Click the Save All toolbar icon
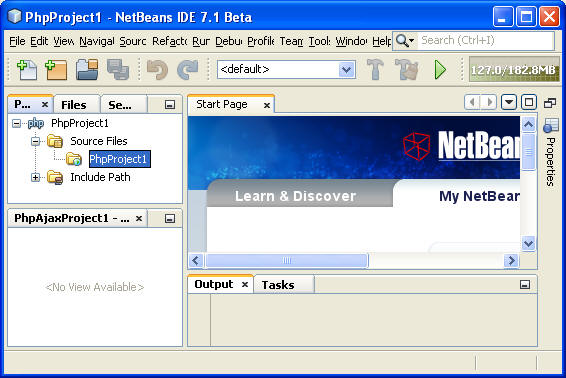The height and width of the screenshot is (378, 566). point(118,70)
